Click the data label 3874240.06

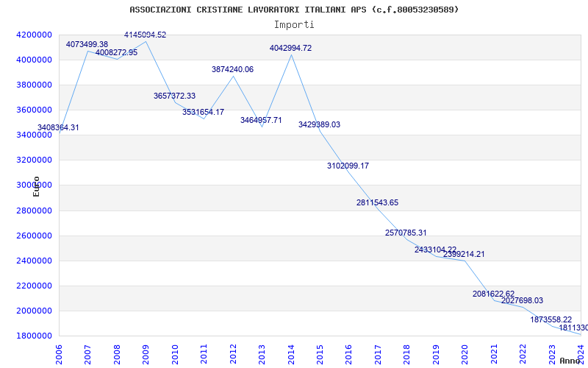[232, 69]
